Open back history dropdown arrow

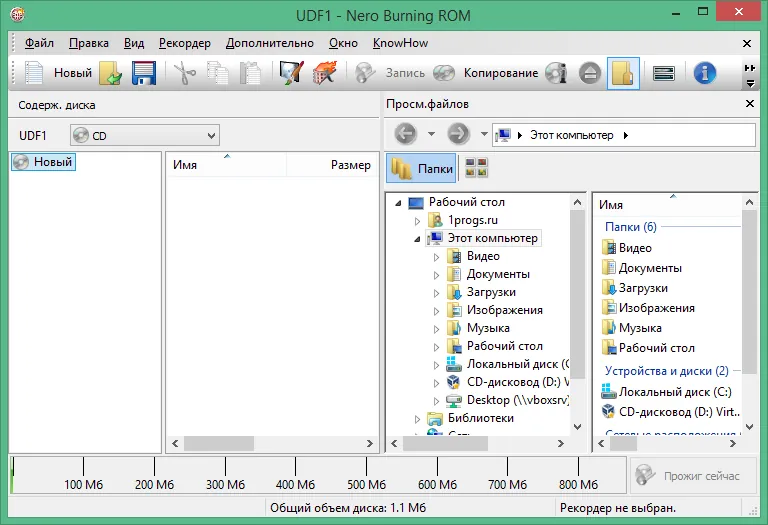[x=431, y=134]
